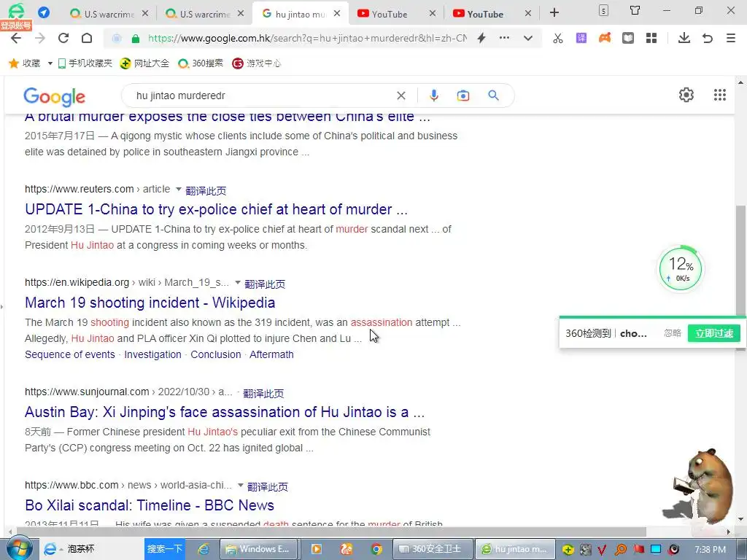Open 360搜索 bookmark
This screenshot has height=560, width=747.
click(x=201, y=63)
